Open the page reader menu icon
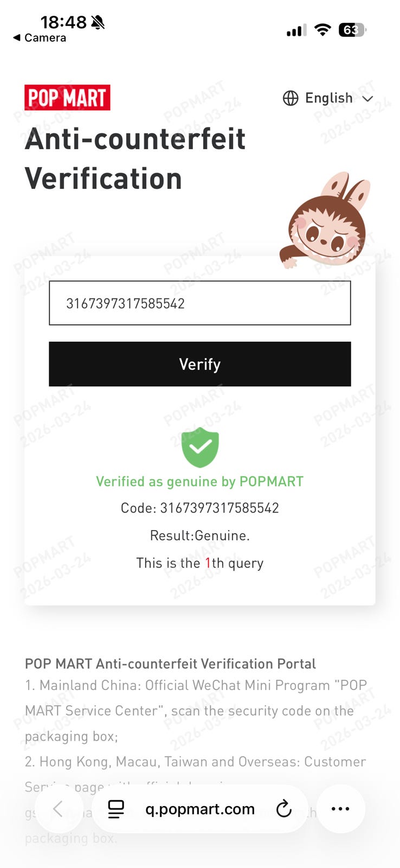 pyautogui.click(x=116, y=809)
